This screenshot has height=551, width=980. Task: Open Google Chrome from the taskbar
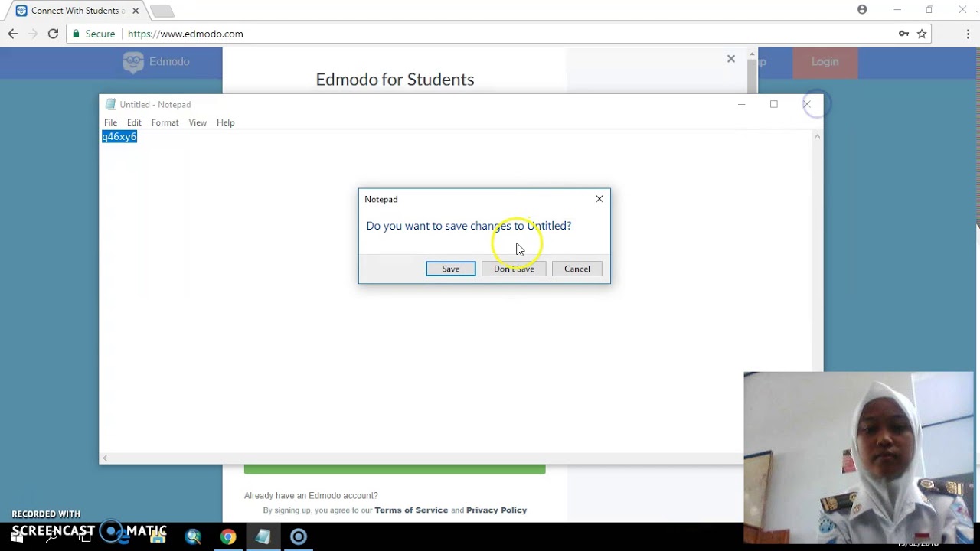228,537
